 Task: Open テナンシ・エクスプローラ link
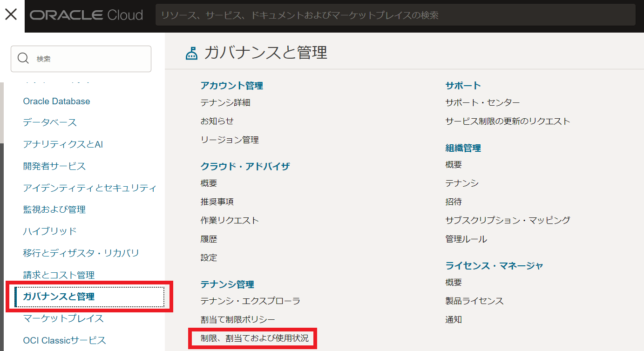tap(250, 301)
